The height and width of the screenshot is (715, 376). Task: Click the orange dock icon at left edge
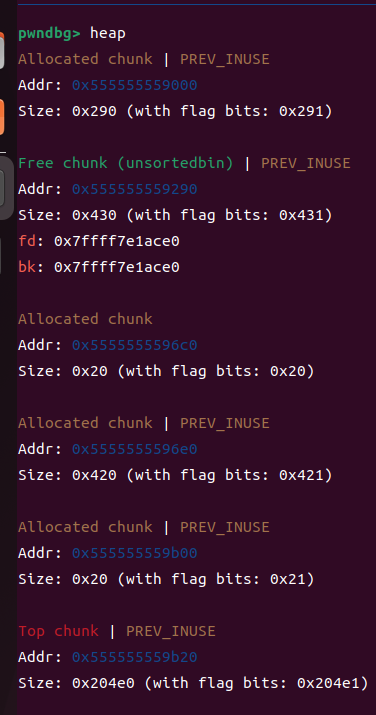tap(2, 118)
